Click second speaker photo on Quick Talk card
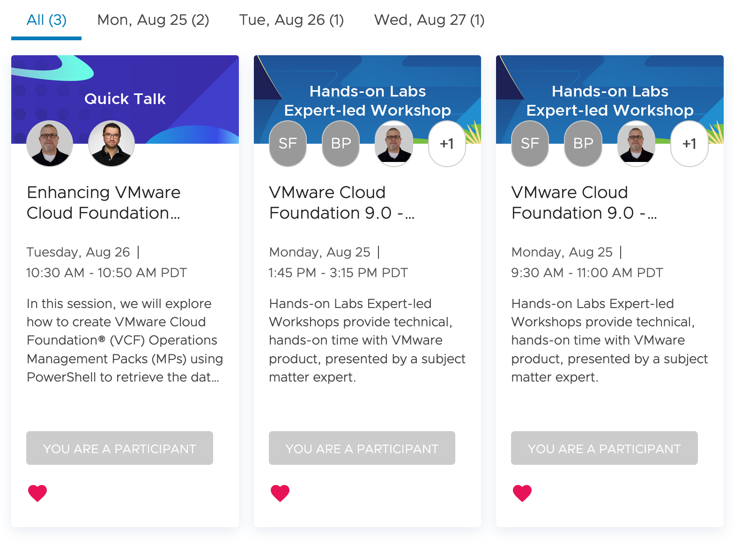The image size is (756, 558). coord(111,144)
